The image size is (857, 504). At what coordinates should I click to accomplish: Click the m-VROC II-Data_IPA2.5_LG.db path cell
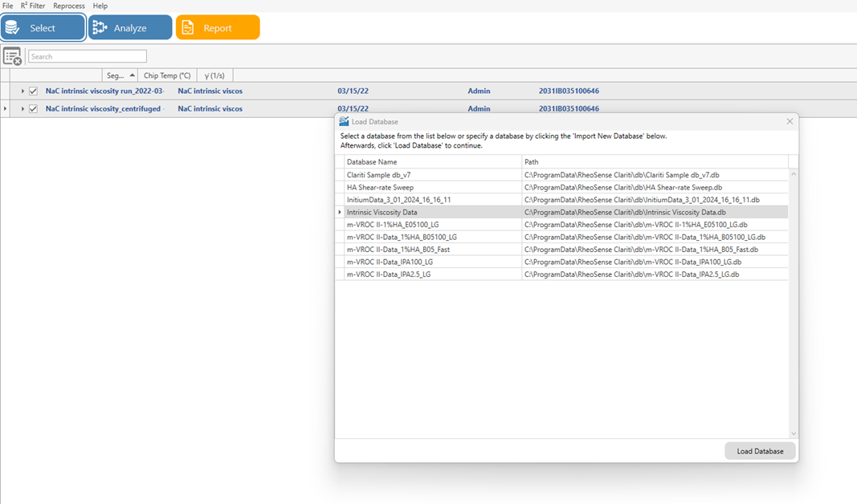[655, 274]
